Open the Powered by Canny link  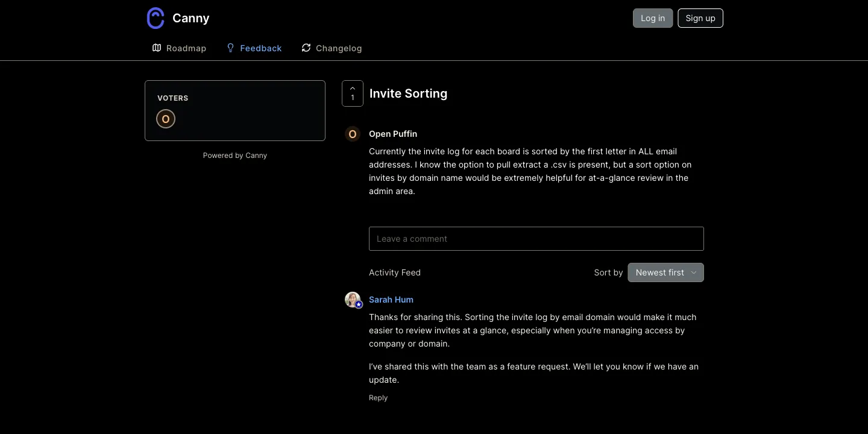235,156
